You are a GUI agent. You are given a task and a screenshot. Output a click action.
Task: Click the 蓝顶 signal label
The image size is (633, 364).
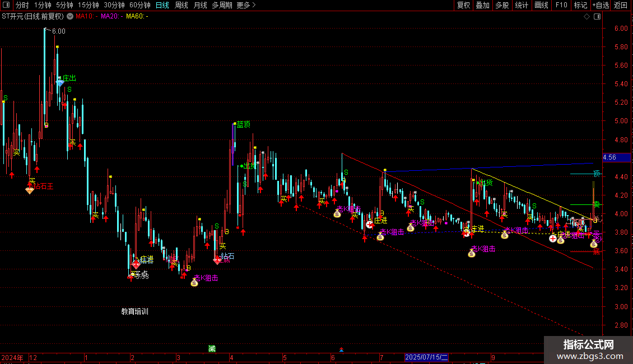244,124
